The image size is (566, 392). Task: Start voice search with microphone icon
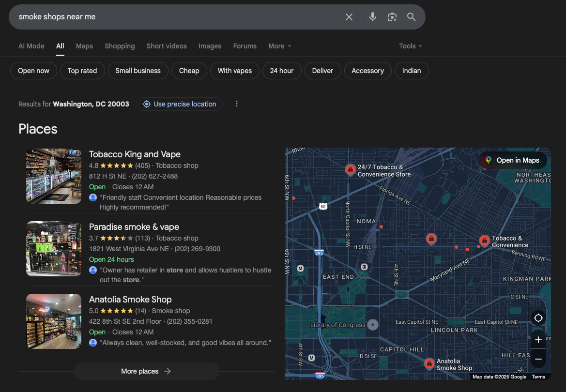coord(372,17)
